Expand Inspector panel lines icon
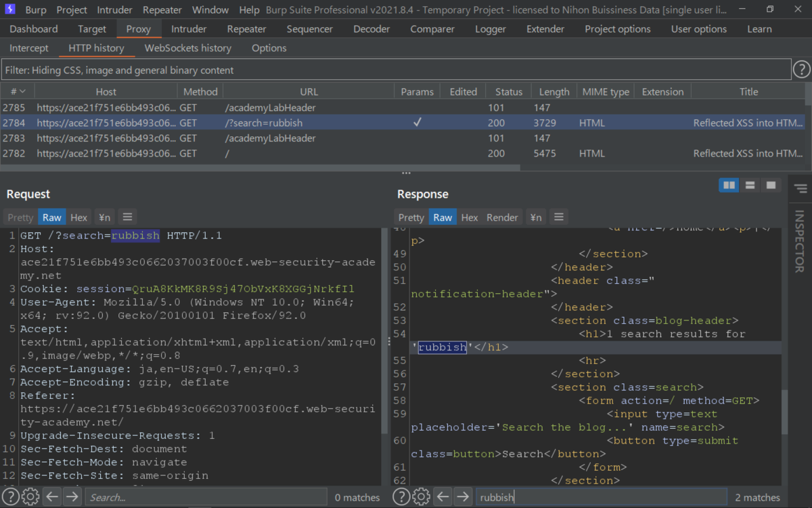 click(800, 188)
